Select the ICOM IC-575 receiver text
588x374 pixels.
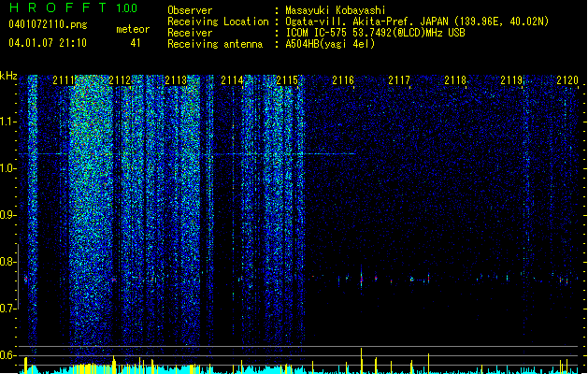[x=375, y=33]
